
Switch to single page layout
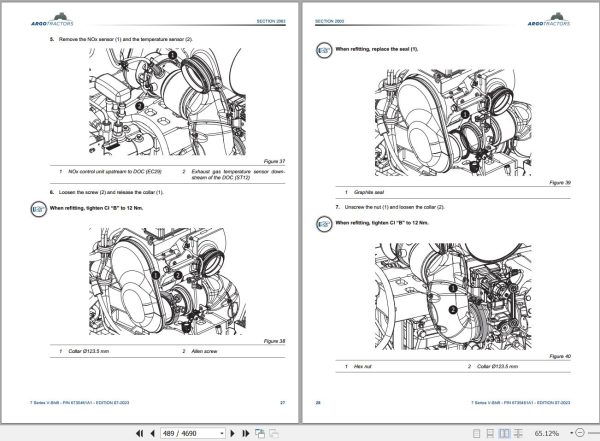coord(476,433)
